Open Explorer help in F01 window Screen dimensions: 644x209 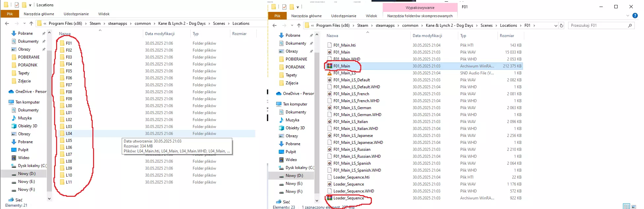[x=635, y=16]
